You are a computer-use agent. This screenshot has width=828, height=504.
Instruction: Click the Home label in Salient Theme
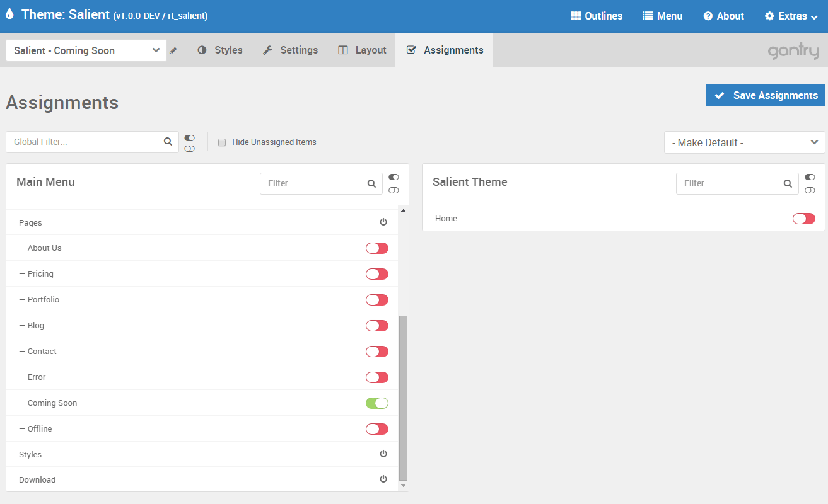446,219
